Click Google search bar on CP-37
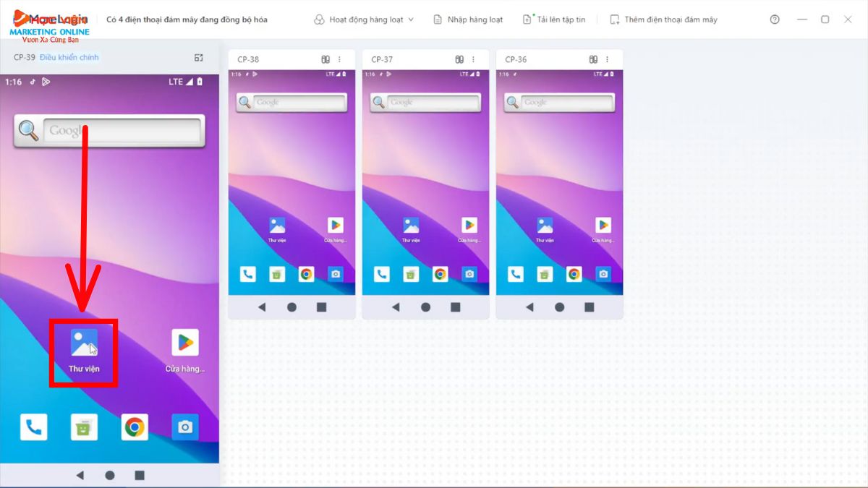 426,103
